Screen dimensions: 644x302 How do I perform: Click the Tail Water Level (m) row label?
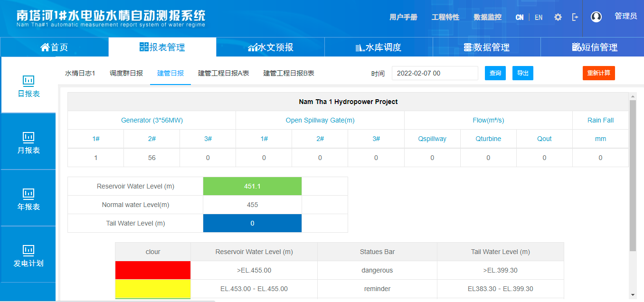pyautogui.click(x=135, y=223)
